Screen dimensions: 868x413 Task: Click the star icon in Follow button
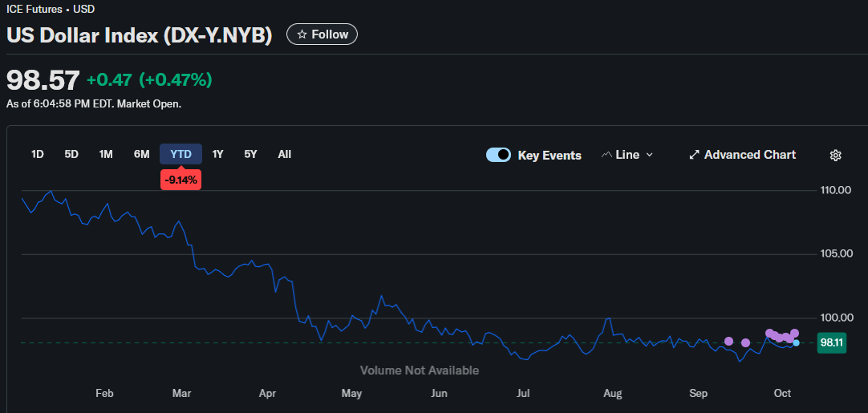click(x=302, y=34)
